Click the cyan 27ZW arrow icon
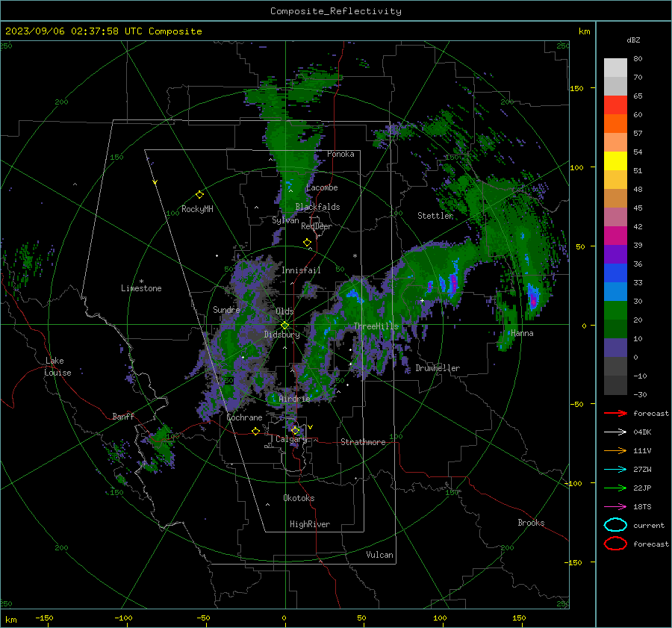This screenshot has height=628, width=672. point(615,470)
